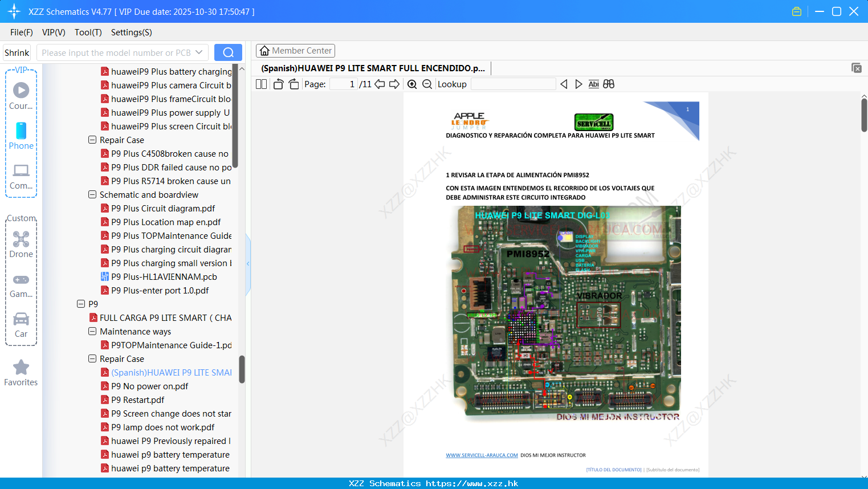The image size is (868, 489).
Task: Collapse the P9 tree node
Action: pyautogui.click(x=81, y=304)
